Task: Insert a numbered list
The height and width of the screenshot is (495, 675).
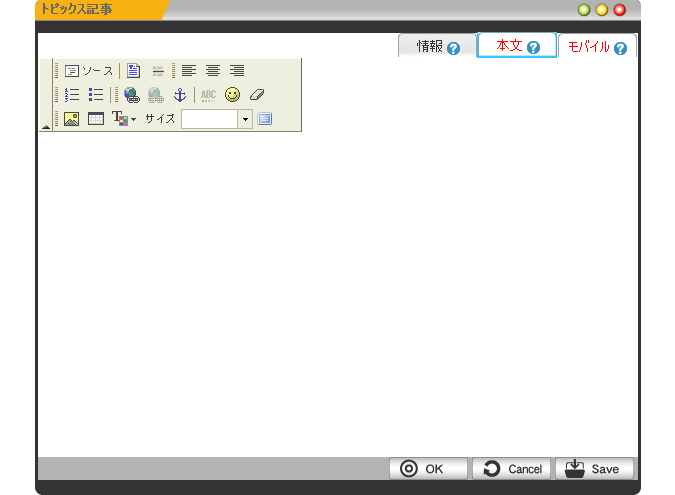Action: [x=72, y=95]
